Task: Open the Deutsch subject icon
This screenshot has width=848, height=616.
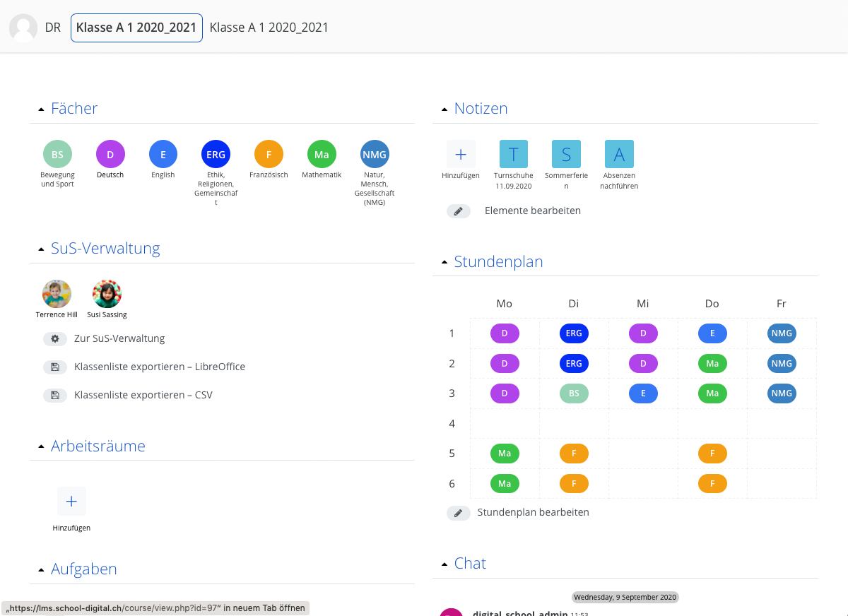Action: [x=110, y=154]
